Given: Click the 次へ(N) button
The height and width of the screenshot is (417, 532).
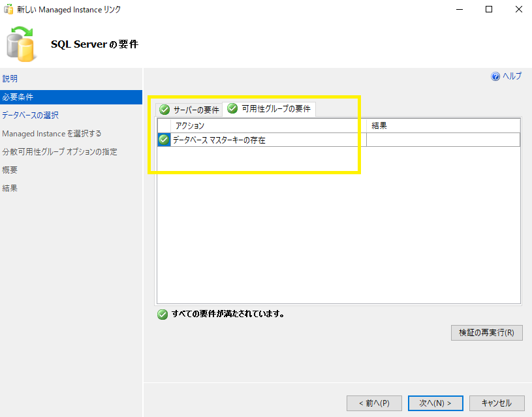Looking at the screenshot, I should [435, 403].
